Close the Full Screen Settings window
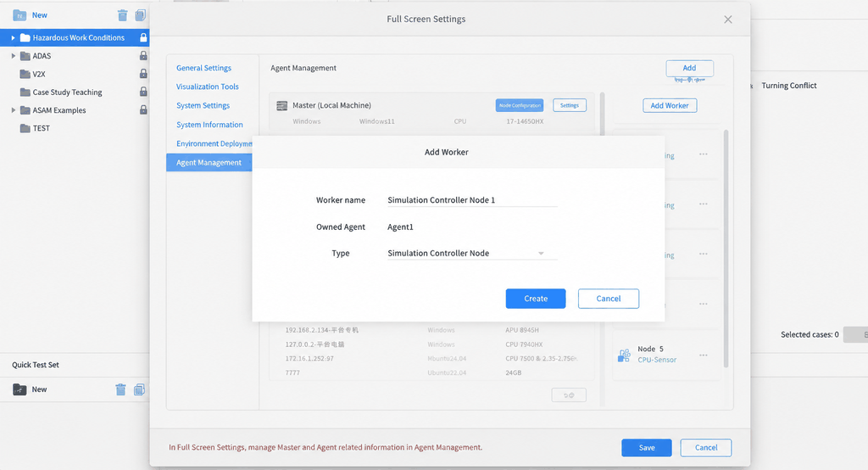 click(x=728, y=20)
